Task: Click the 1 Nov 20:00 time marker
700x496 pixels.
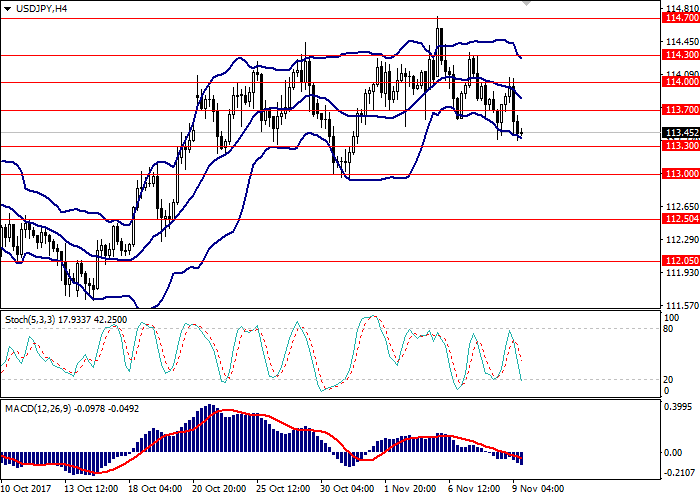Action: click(x=410, y=488)
